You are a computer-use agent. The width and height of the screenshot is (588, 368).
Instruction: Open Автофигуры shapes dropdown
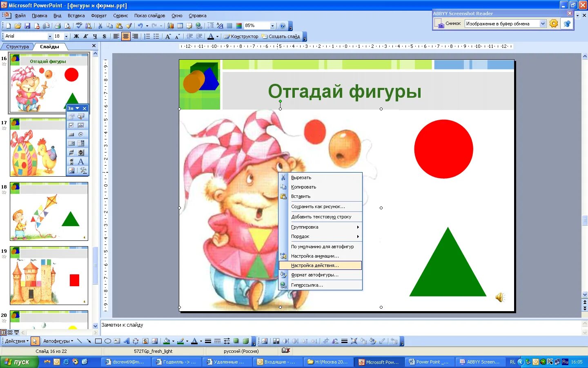(x=58, y=341)
